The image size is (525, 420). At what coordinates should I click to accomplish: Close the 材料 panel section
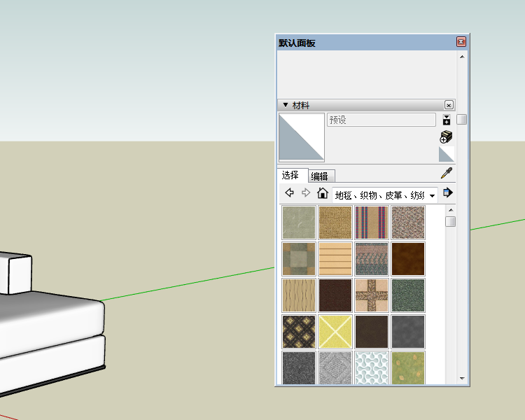point(449,105)
